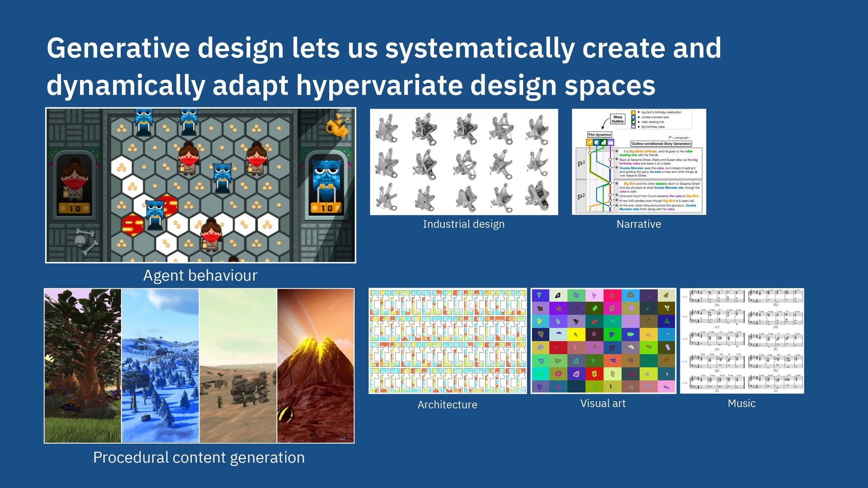Select the Visual art color grid

click(603, 341)
